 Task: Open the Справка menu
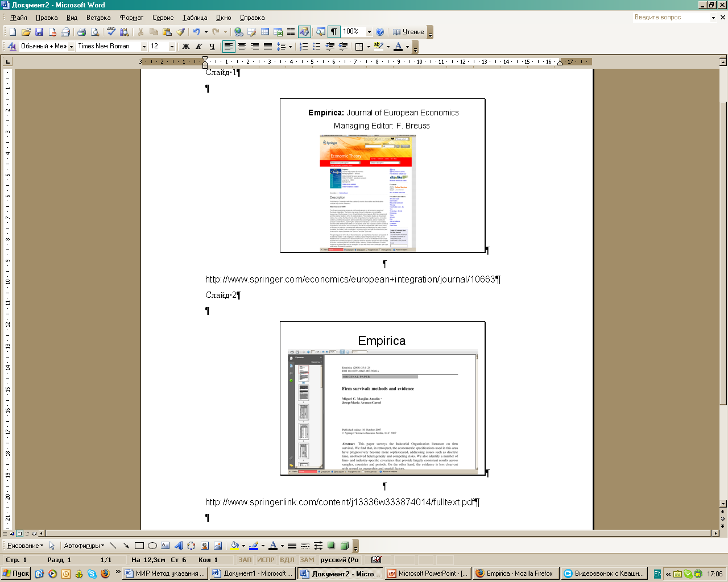pyautogui.click(x=252, y=18)
